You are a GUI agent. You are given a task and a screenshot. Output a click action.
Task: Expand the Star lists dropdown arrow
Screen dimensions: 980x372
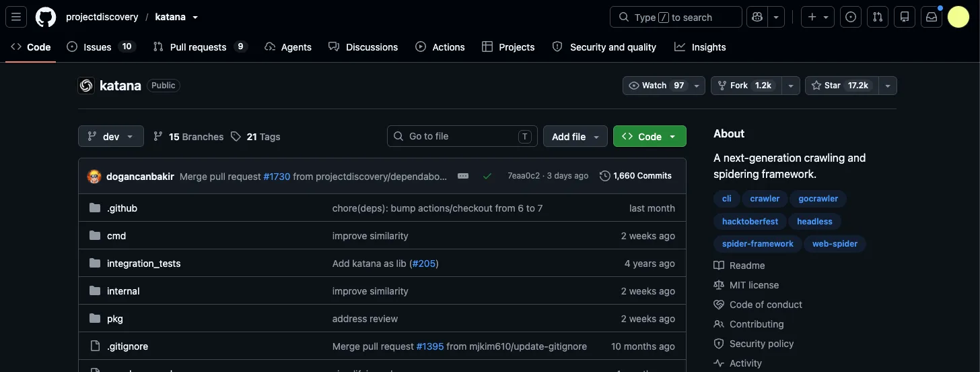click(x=888, y=86)
